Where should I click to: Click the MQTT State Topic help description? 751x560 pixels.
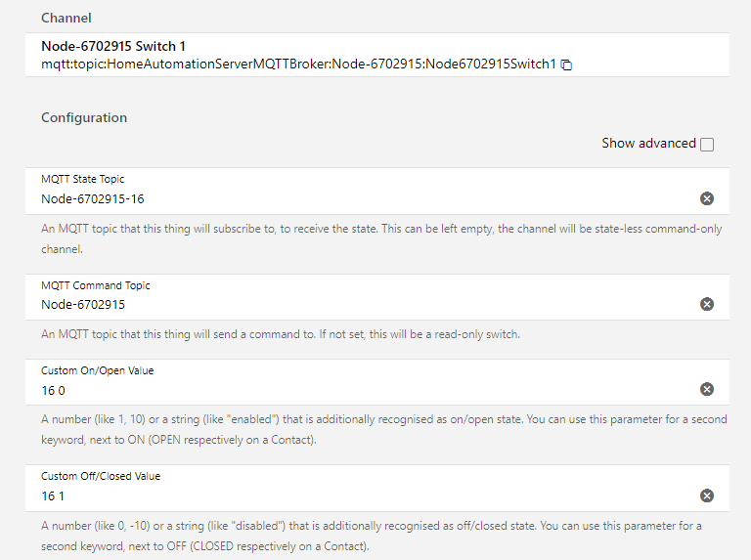[372, 239]
